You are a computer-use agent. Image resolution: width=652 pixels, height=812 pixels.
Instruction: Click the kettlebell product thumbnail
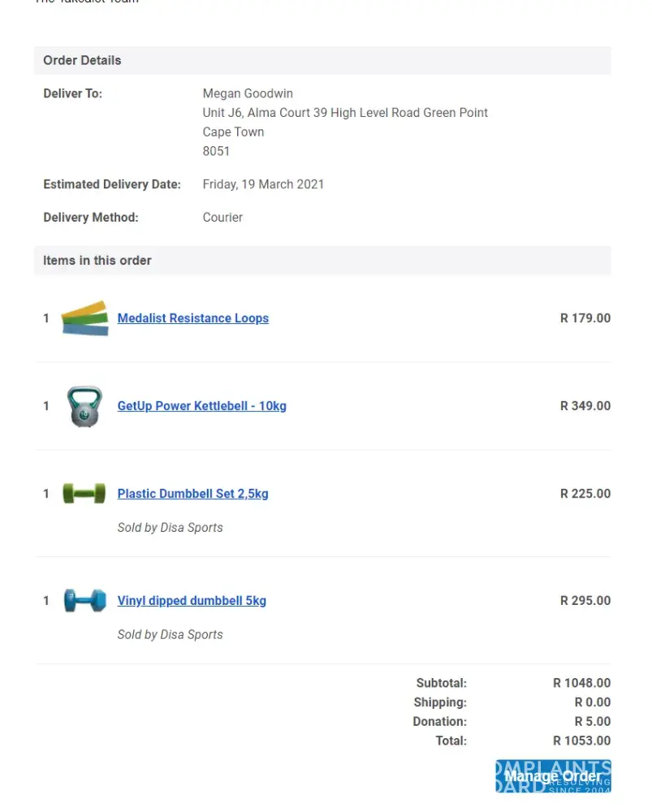[84, 406]
